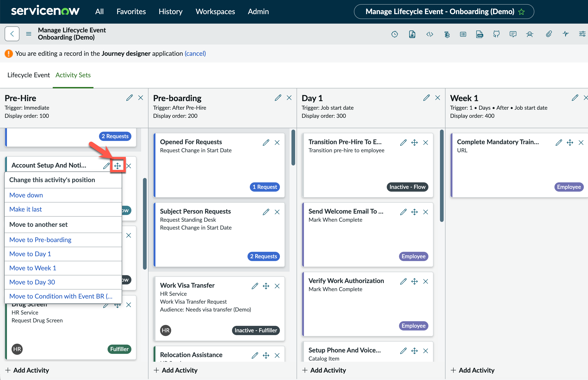The height and width of the screenshot is (380, 588).
Task: Choose Make it last option
Action: pyautogui.click(x=63, y=209)
